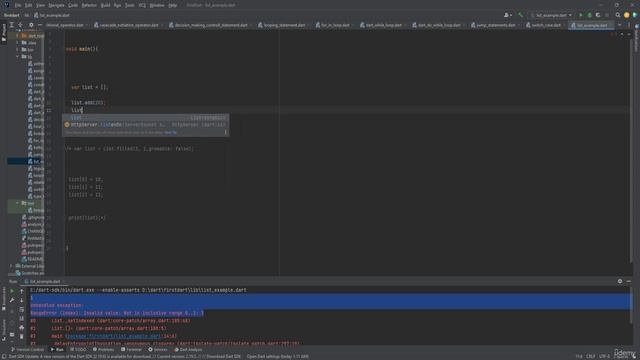Switch to looping_statement.dart tab
Image resolution: width=640 pixels, height=360 pixels.
(x=282, y=25)
